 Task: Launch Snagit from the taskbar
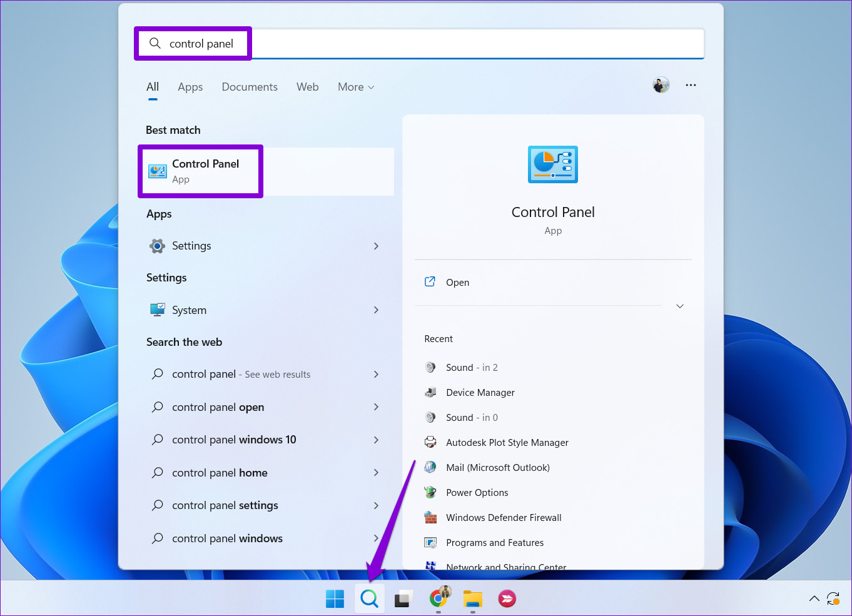click(x=507, y=598)
